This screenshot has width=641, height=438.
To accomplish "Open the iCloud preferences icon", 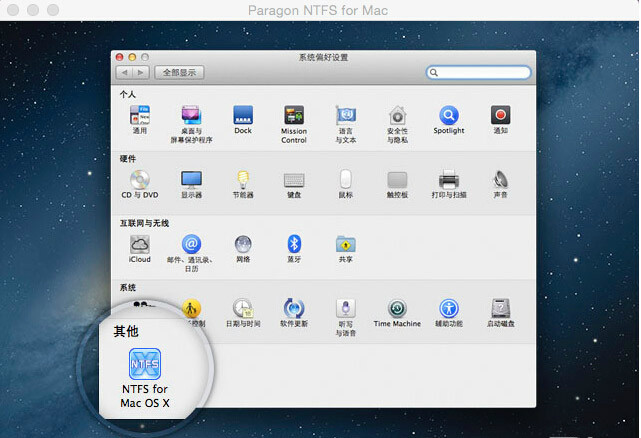I will point(140,244).
